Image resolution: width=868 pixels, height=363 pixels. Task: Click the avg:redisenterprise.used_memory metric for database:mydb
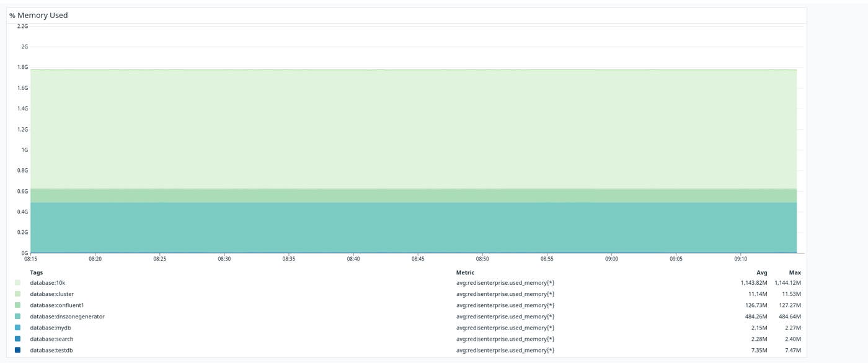point(505,328)
